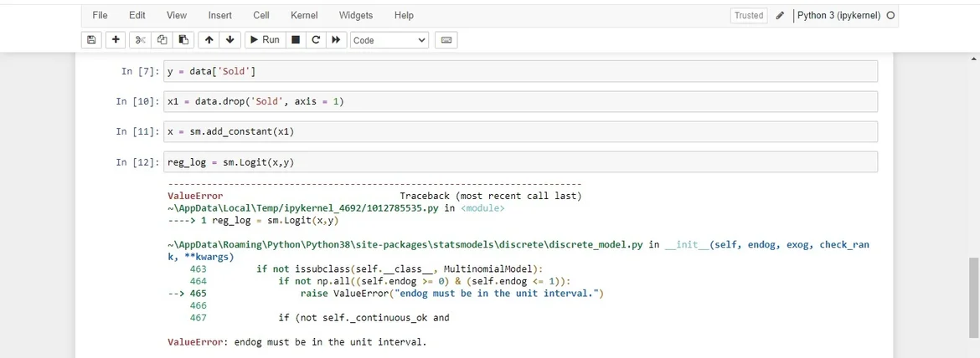Image resolution: width=980 pixels, height=358 pixels.
Task: Restart the kernel icon
Action: pyautogui.click(x=316, y=40)
